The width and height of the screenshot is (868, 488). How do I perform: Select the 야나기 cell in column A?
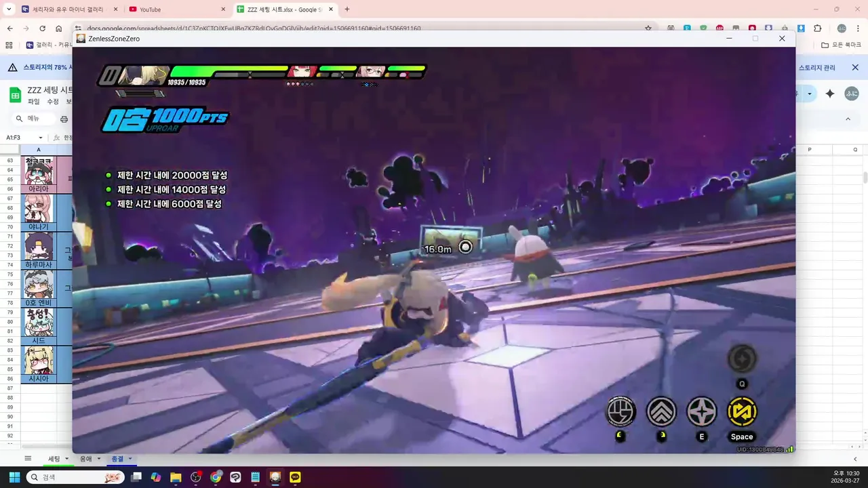point(38,227)
